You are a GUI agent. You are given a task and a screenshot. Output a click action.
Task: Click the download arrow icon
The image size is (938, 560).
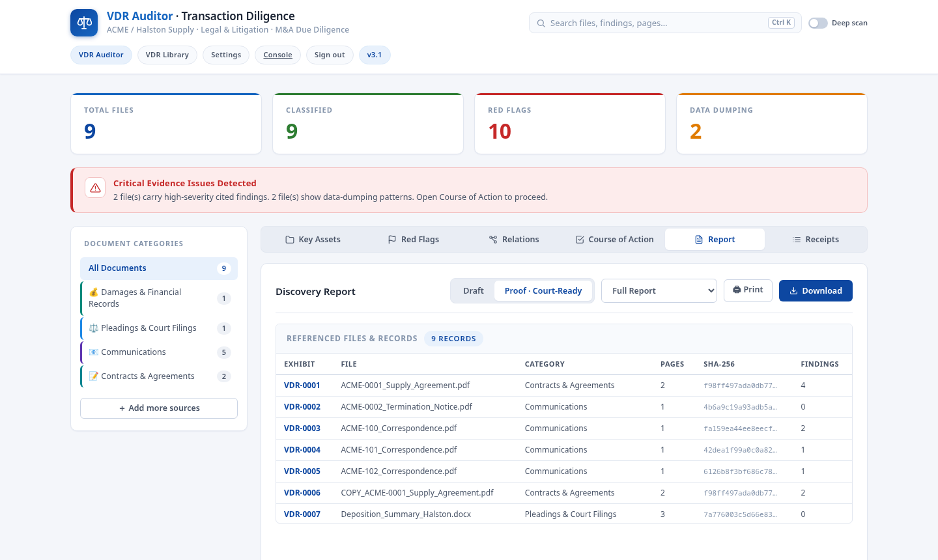pos(794,291)
